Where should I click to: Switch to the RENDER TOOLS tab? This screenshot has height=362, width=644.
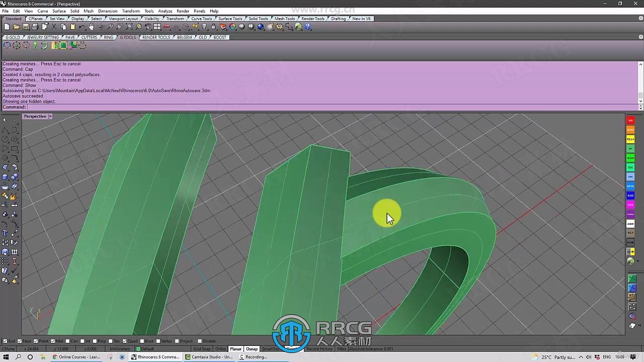[156, 37]
